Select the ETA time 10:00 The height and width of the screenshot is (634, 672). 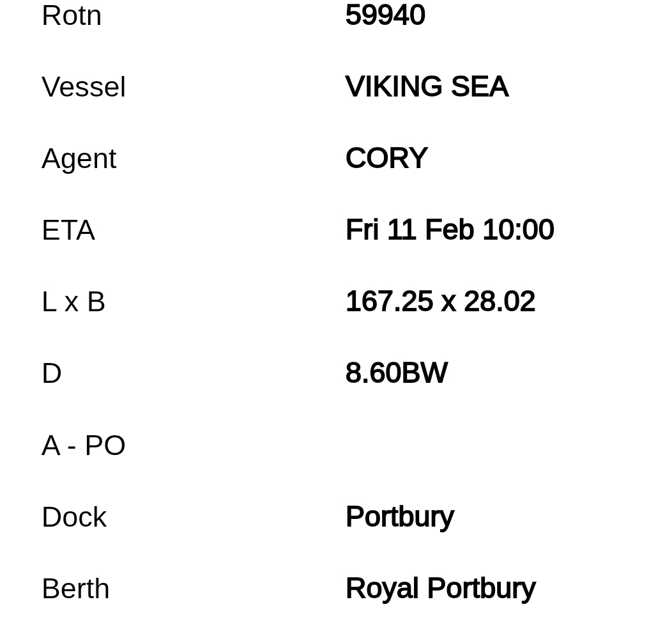pos(518,230)
